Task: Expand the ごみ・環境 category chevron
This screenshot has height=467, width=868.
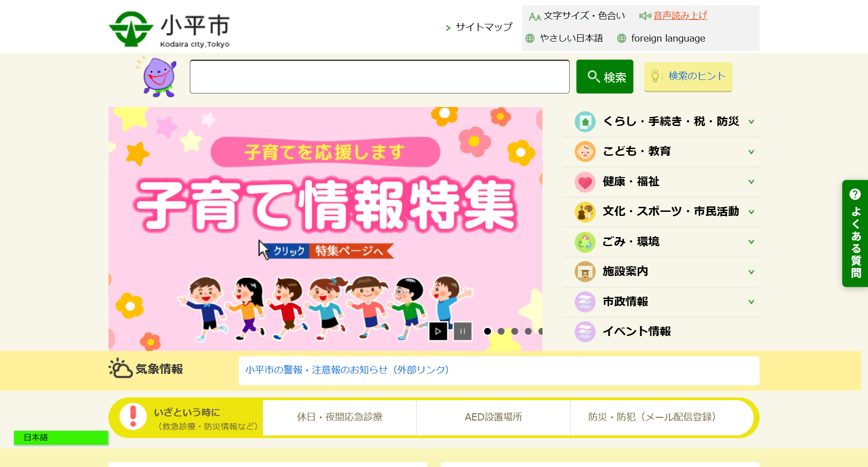Action: coord(751,242)
